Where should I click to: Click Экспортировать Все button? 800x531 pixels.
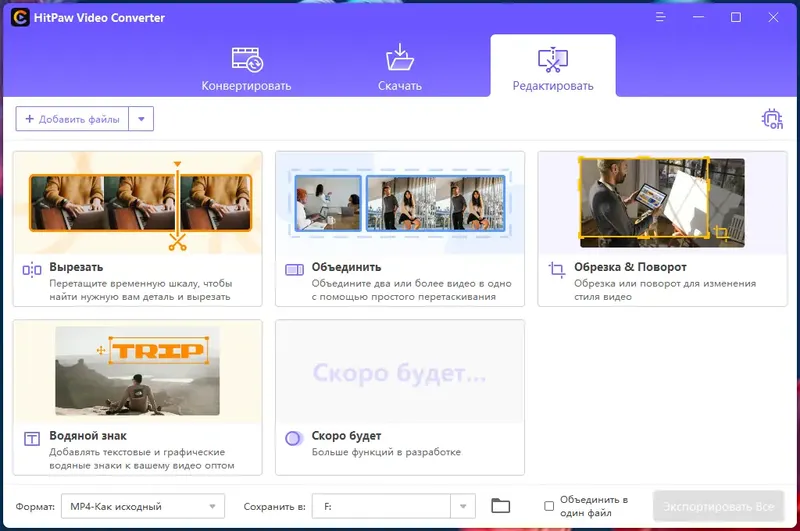coord(718,507)
